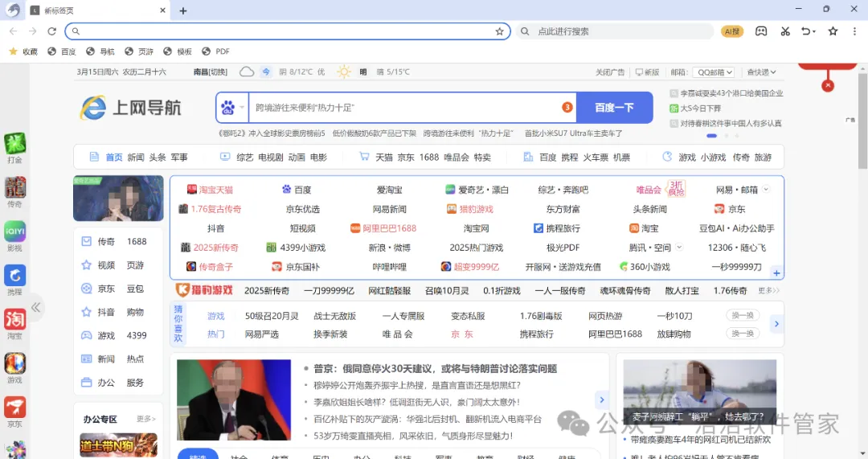Open the 12306·随心飞 link
This screenshot has height=459, width=868.
tap(737, 247)
